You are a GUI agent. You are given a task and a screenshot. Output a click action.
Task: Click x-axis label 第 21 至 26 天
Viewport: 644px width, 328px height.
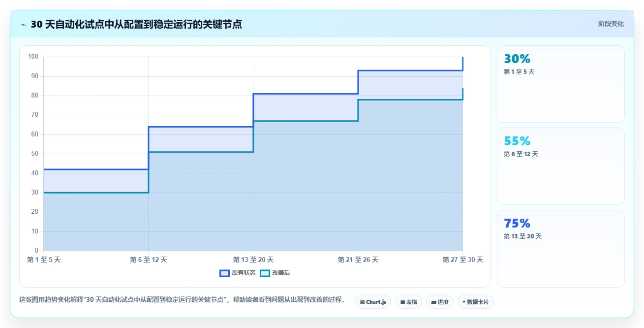[x=358, y=260]
